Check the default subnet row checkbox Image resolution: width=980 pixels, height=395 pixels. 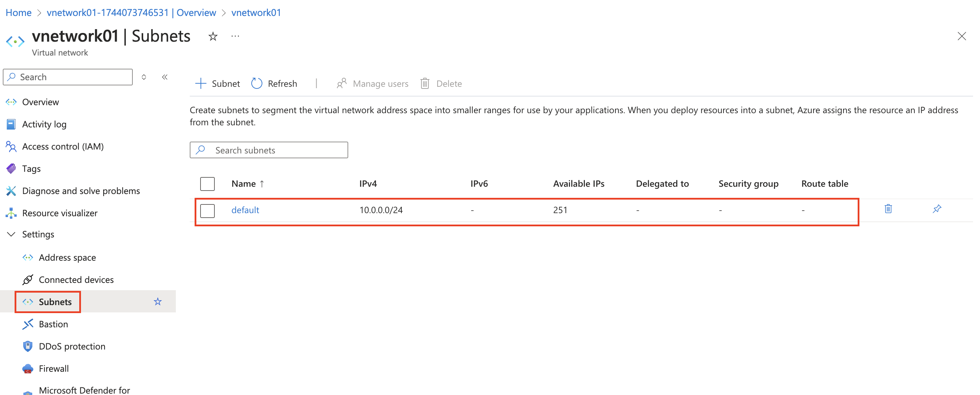(207, 210)
